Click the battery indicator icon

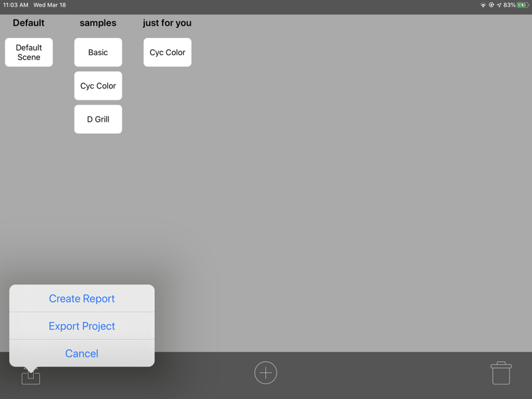pyautogui.click(x=523, y=5)
